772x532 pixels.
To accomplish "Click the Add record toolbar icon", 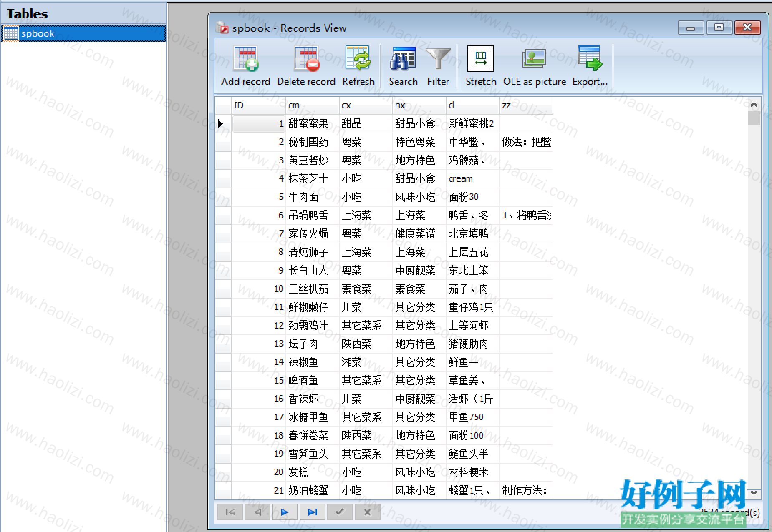I will click(x=246, y=66).
